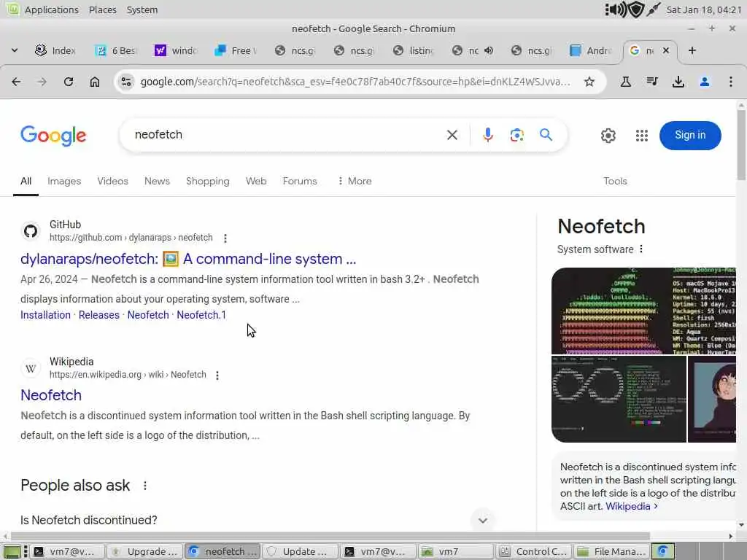Switch to Shopping results
747x560 pixels.
point(207,181)
